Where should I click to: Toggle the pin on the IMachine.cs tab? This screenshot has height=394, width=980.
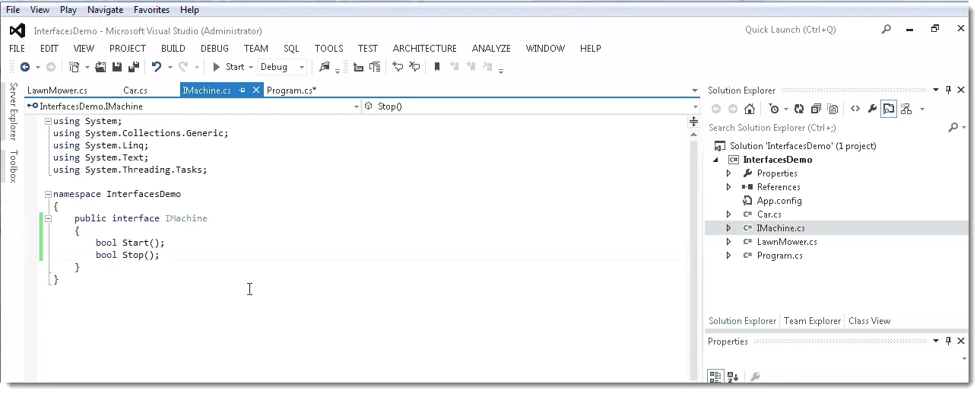pyautogui.click(x=243, y=90)
